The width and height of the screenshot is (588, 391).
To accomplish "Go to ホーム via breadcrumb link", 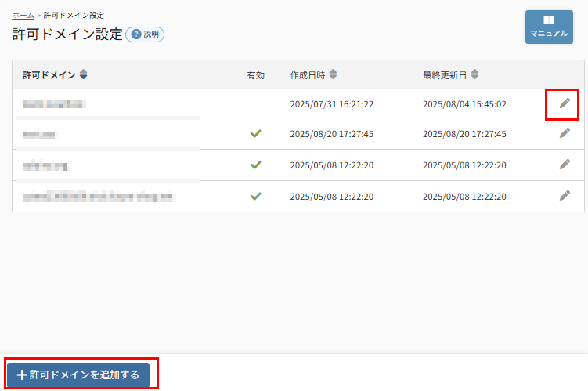I will pos(23,15).
